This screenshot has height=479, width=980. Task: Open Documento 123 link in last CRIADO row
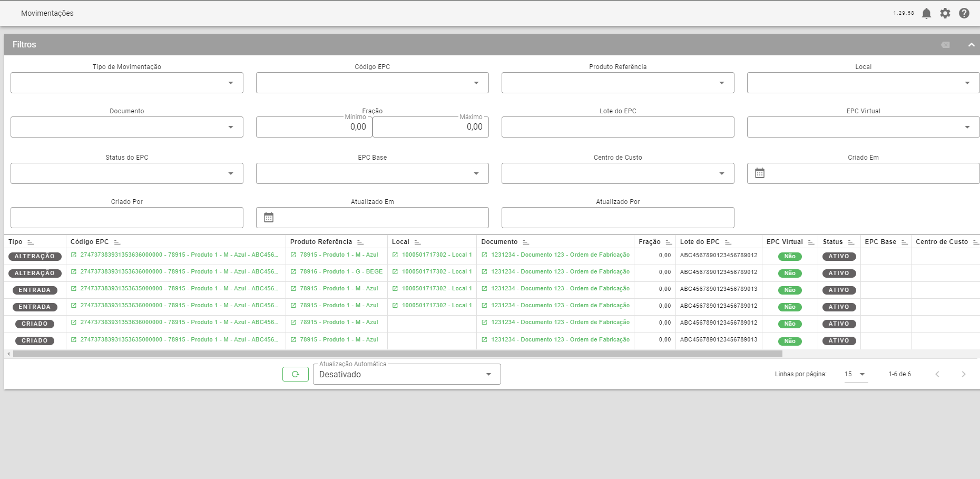point(561,340)
